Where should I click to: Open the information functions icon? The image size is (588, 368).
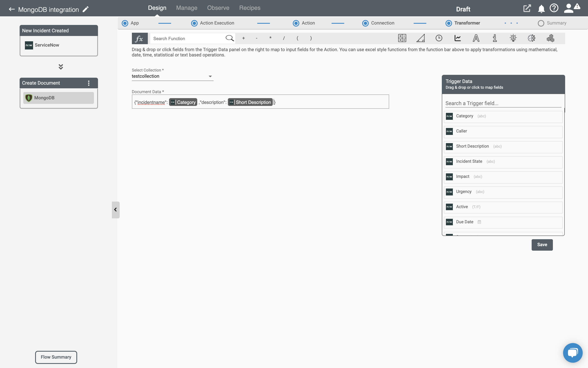click(495, 38)
